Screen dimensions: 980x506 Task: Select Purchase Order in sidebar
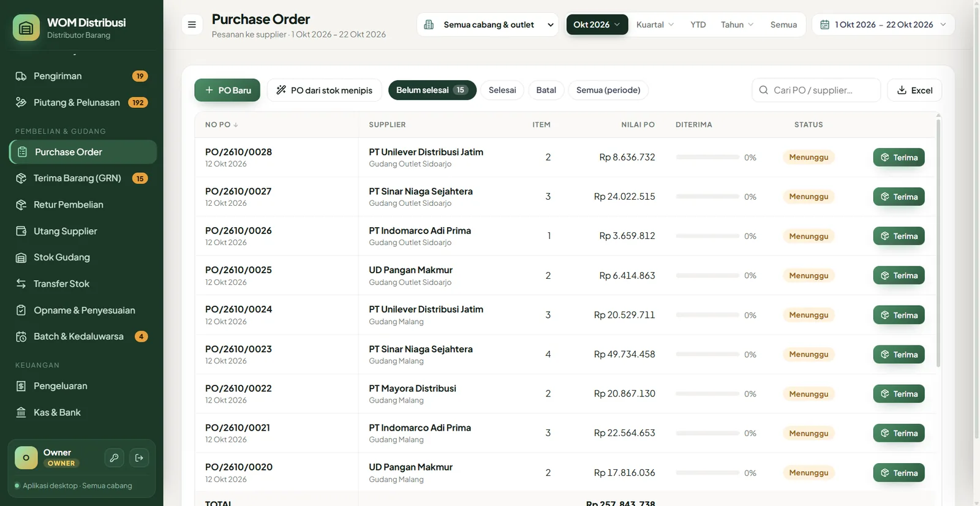pyautogui.click(x=83, y=152)
